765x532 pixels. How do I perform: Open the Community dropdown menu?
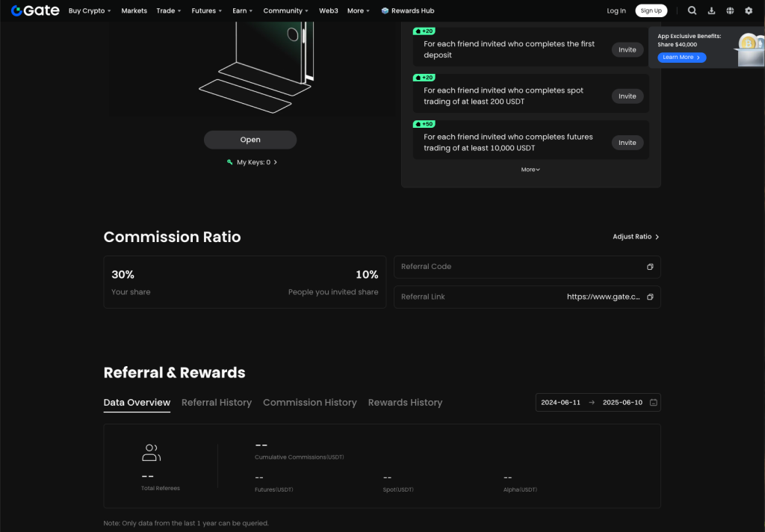286,10
